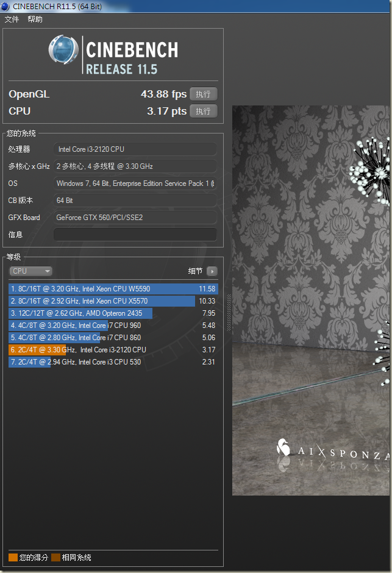Select ranking row Intel Xeon CPU W5590

click(x=113, y=289)
